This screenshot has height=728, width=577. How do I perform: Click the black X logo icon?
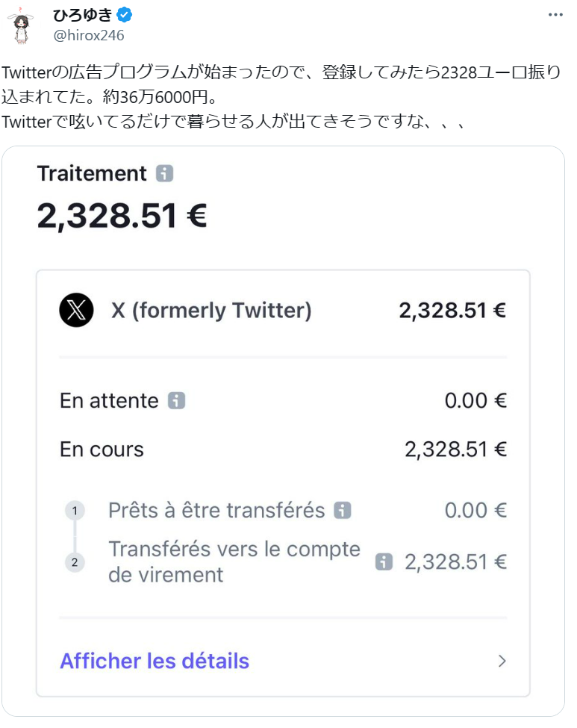(76, 310)
